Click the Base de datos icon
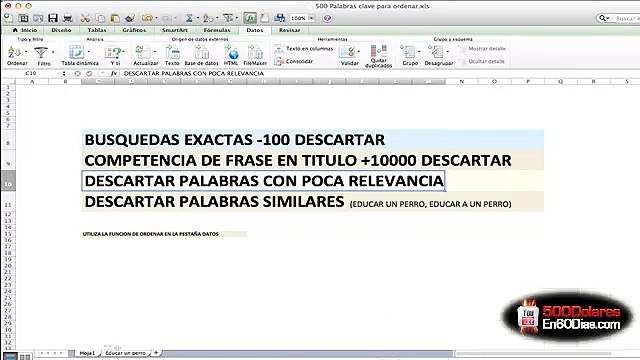The width and height of the screenshot is (640, 360). pyautogui.click(x=202, y=52)
